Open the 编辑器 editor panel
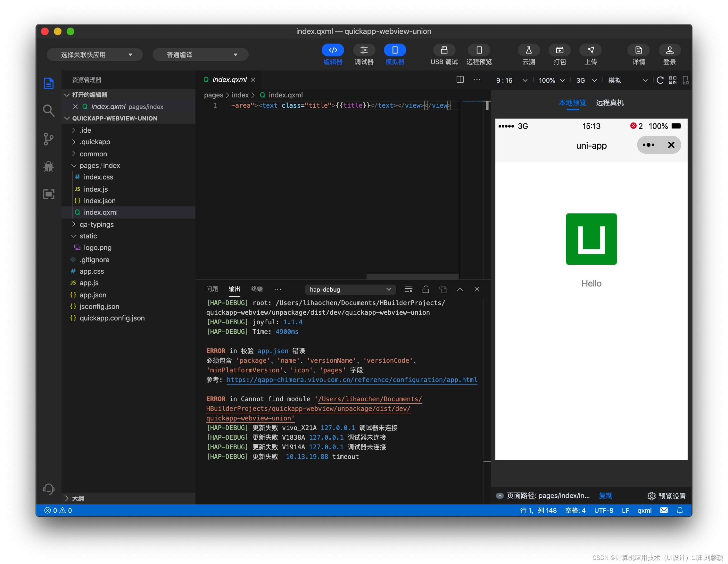 333,54
